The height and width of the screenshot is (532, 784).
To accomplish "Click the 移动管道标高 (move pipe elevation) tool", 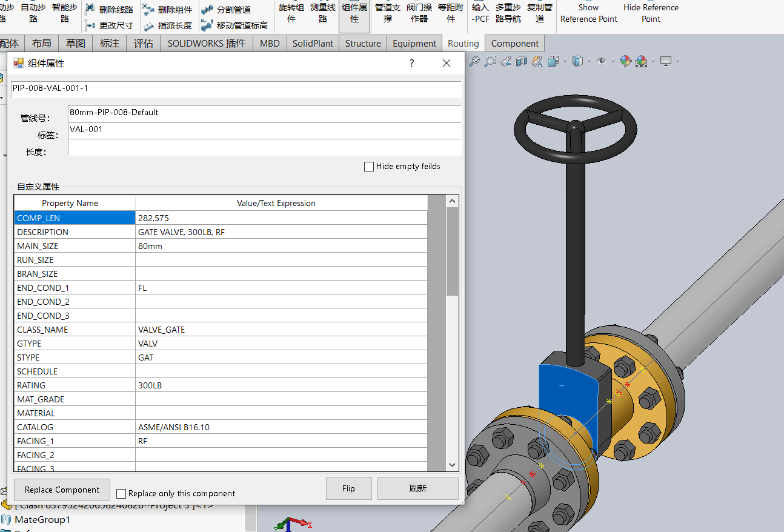I will pos(234,25).
